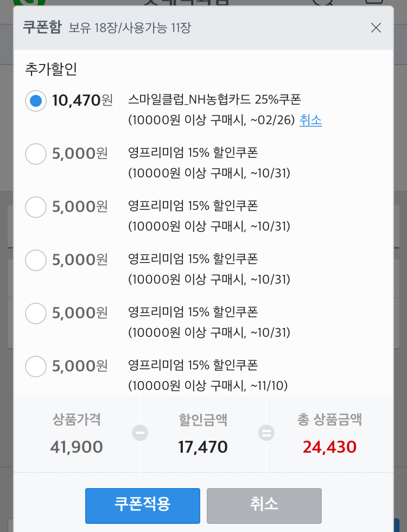Click the 쿠폰함 dialog title
Screen dimensions: 407x532
point(42,27)
